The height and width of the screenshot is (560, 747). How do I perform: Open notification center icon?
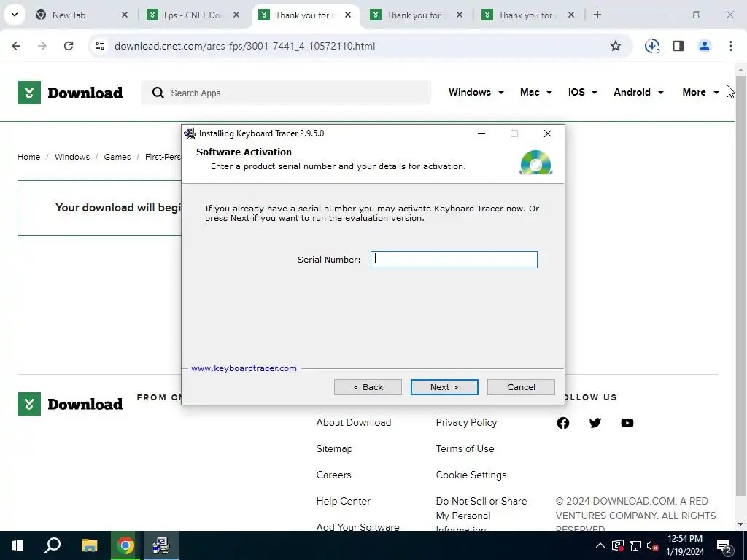pos(724,545)
